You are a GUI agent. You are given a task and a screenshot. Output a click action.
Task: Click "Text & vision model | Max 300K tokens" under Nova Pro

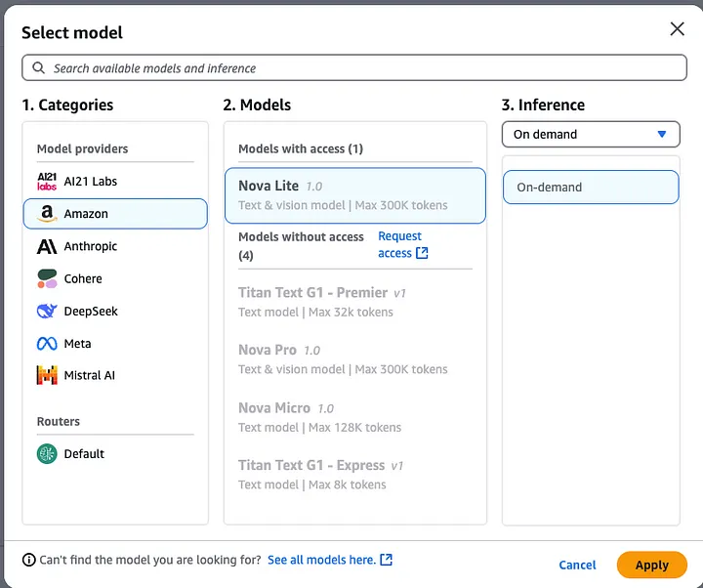click(x=343, y=369)
